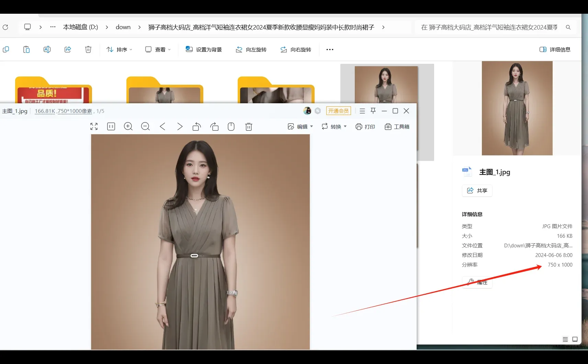Click the Share icon in Explorer toolbar
This screenshot has height=364, width=588.
pos(68,49)
